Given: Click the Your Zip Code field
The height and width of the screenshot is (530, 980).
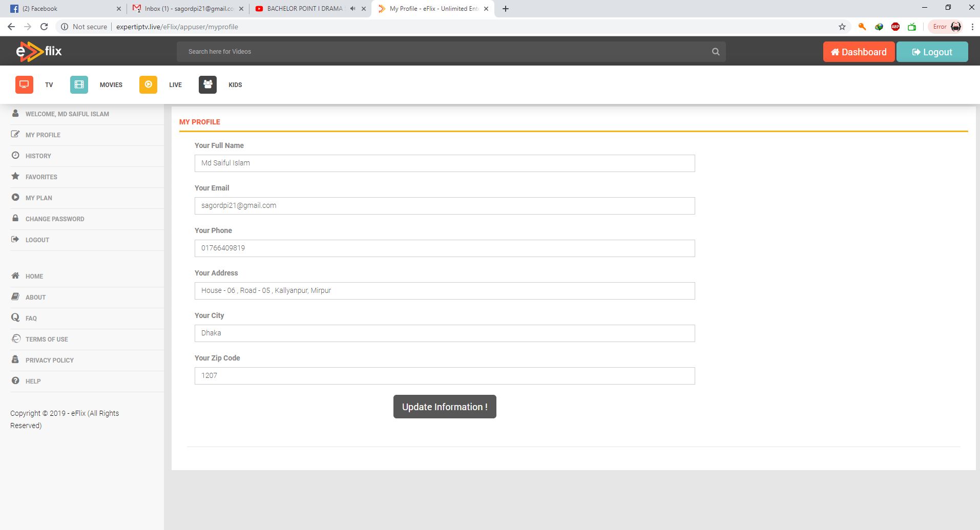Looking at the screenshot, I should pos(445,376).
